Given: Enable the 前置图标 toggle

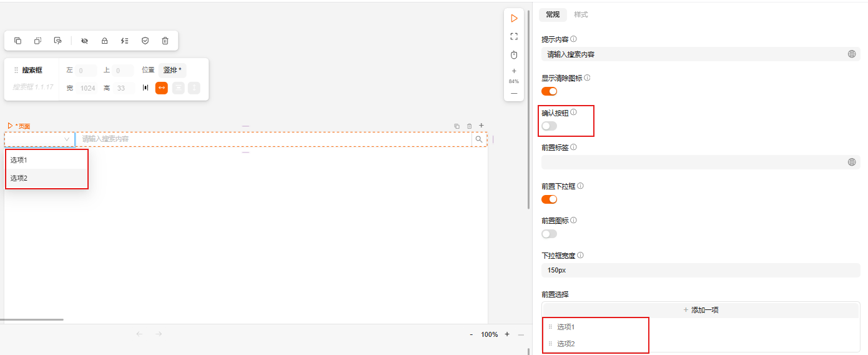Looking at the screenshot, I should coord(549,234).
